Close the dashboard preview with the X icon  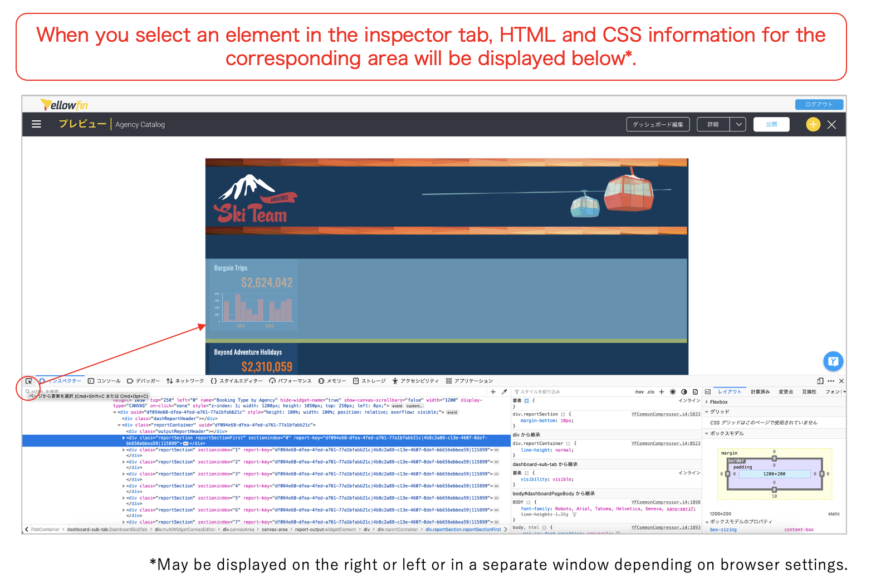point(831,125)
